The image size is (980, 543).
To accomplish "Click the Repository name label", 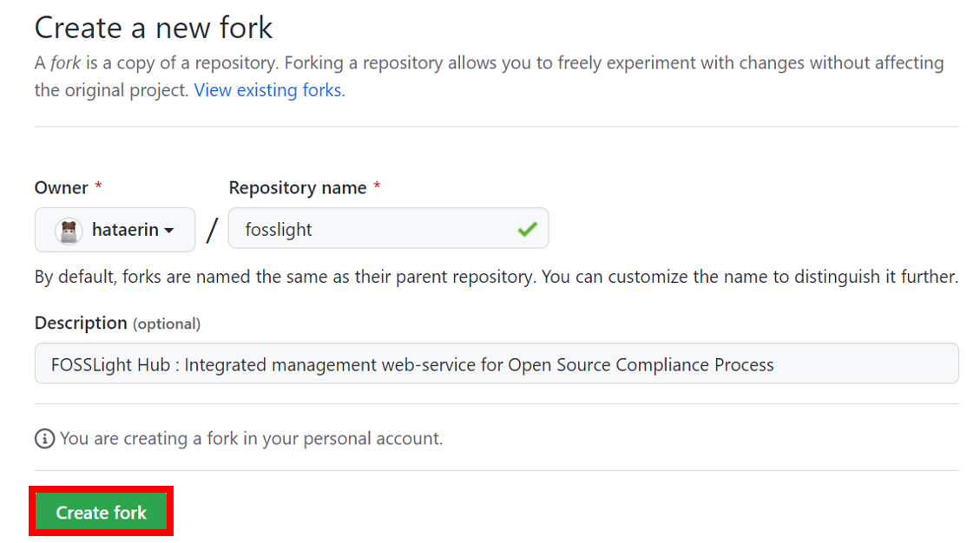I will pos(298,188).
